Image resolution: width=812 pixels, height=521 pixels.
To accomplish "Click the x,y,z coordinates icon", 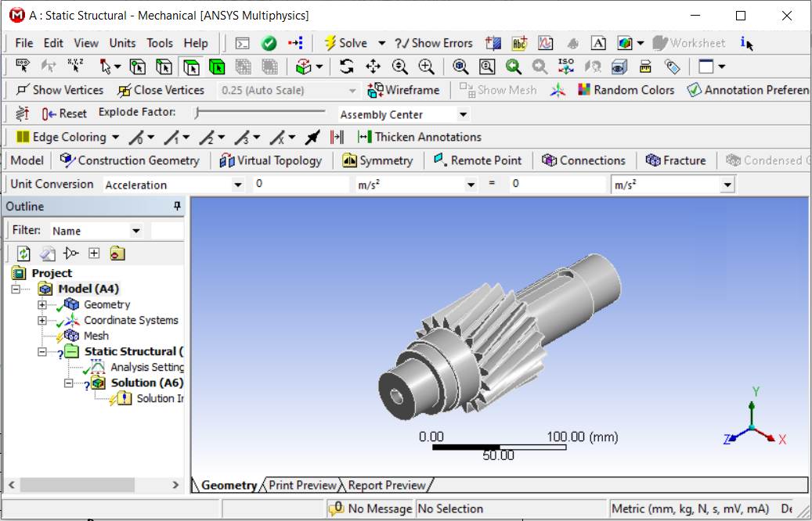I will [76, 66].
